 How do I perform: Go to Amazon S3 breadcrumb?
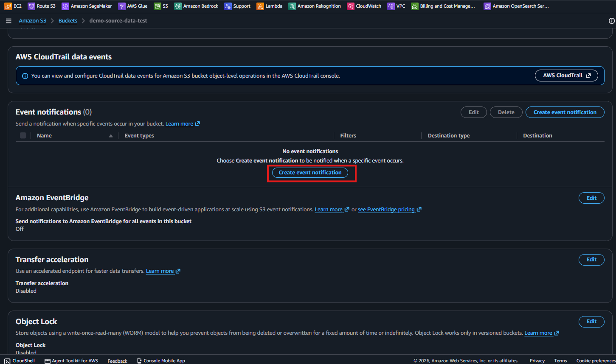33,21
